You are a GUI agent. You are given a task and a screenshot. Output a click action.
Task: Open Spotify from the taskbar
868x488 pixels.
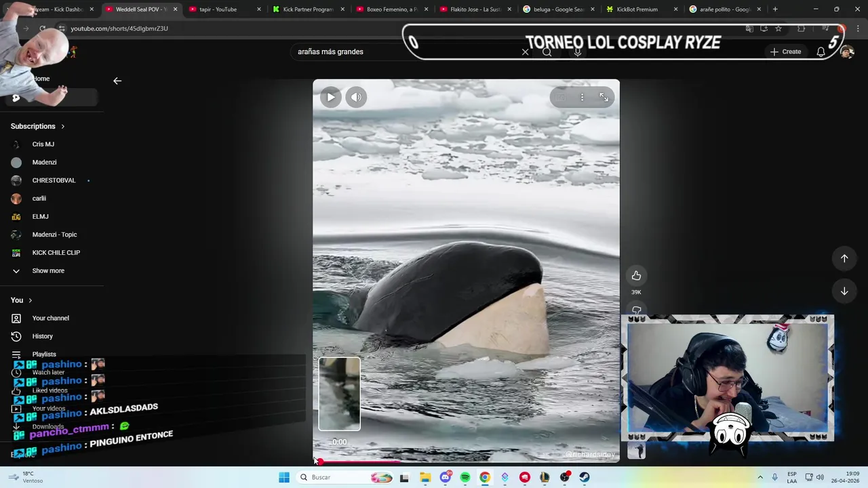pyautogui.click(x=465, y=477)
